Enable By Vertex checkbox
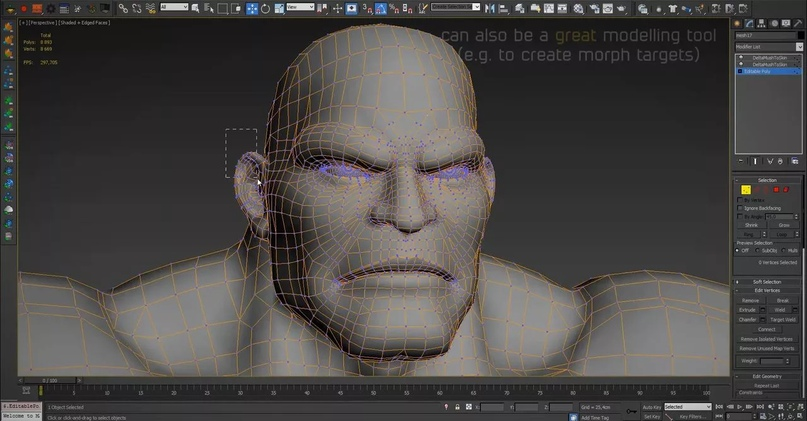 point(740,200)
